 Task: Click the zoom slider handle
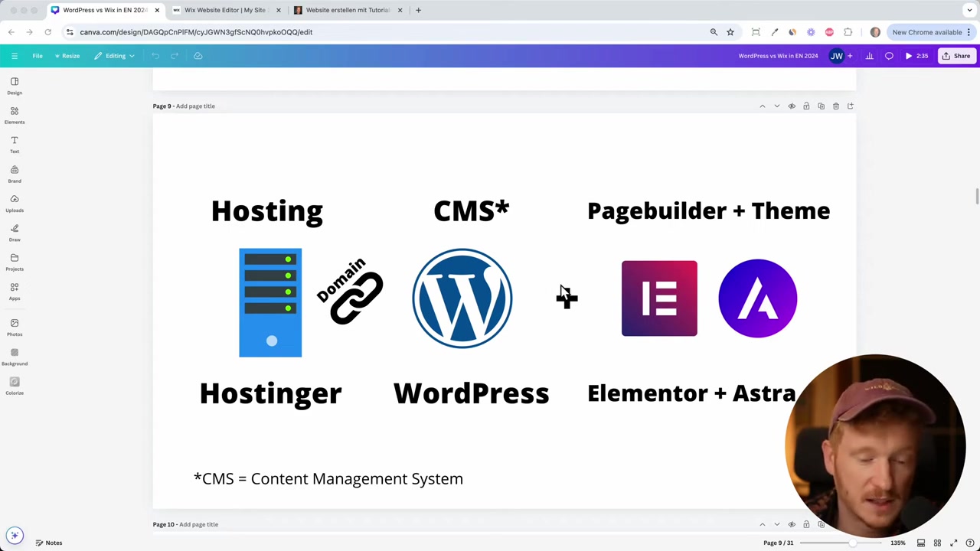click(851, 543)
